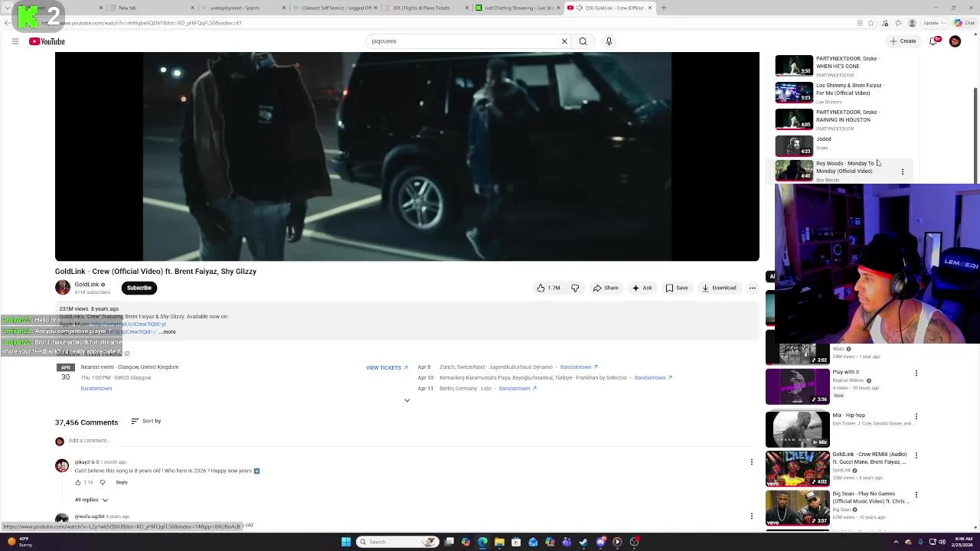
Task: Open Windows Start menu
Action: click(x=346, y=542)
